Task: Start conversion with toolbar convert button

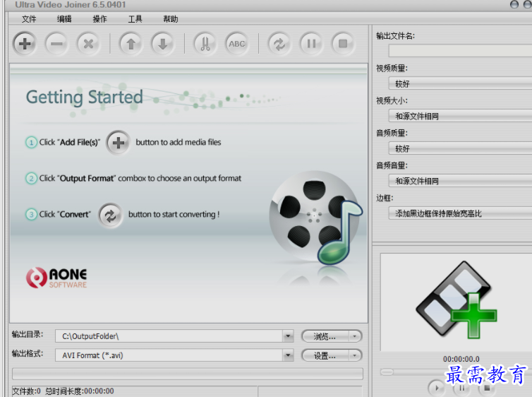Action: click(279, 44)
